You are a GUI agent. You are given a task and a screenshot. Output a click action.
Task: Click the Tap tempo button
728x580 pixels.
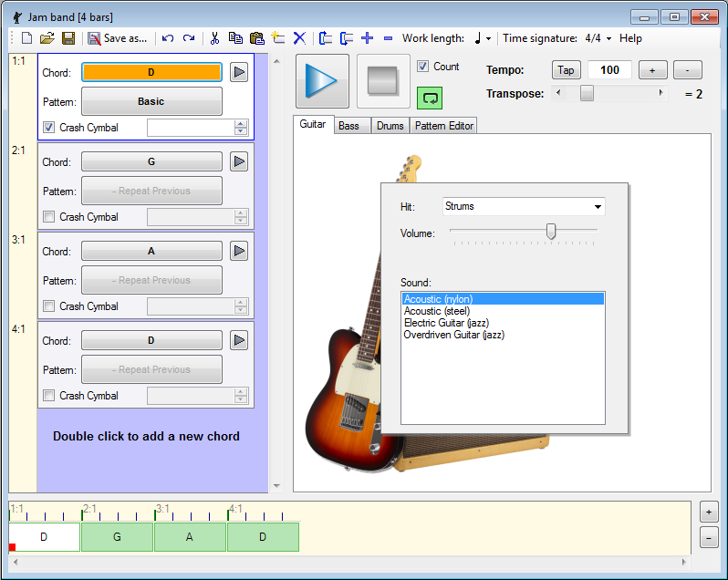coord(566,70)
